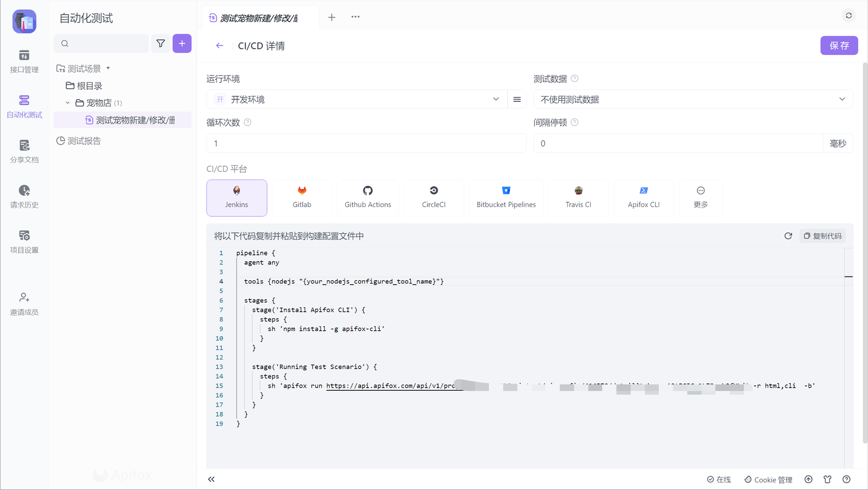
Task: Click help icon next to 循环次数
Action: [x=247, y=122]
